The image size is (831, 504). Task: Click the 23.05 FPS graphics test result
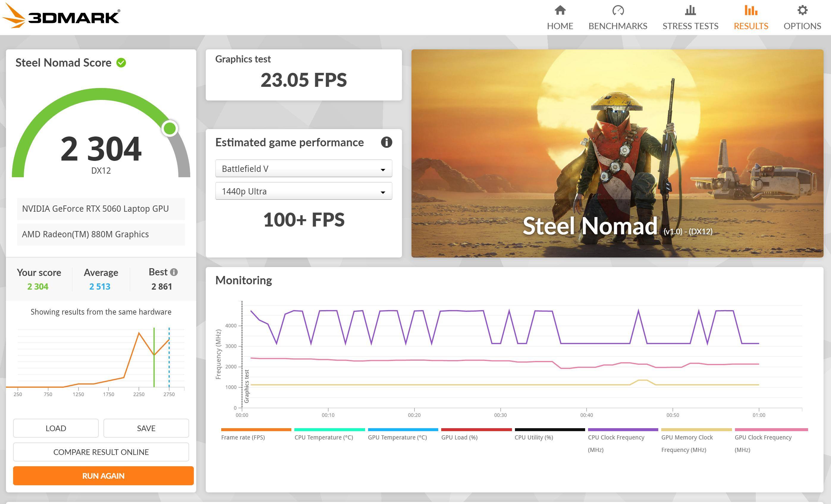click(304, 80)
